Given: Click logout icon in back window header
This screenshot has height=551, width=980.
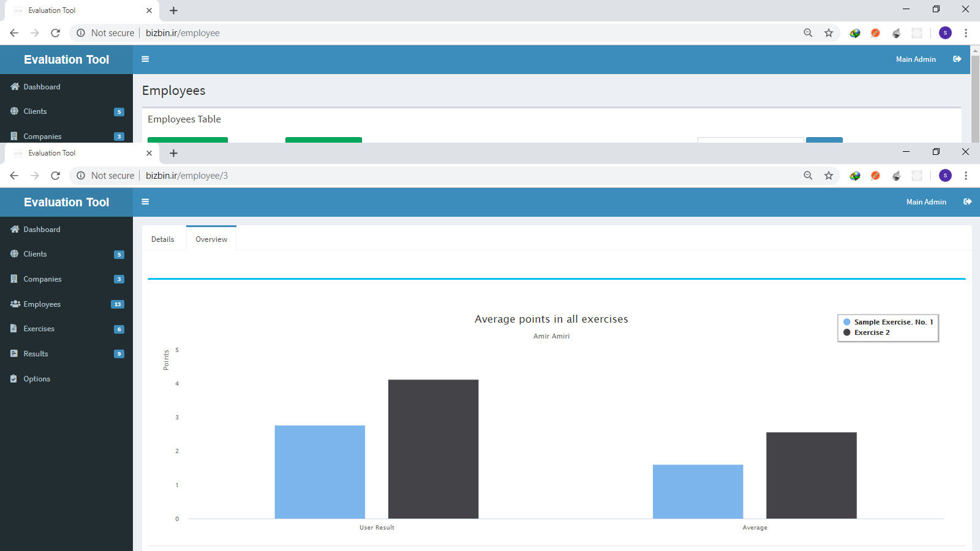Looking at the screenshot, I should (x=957, y=59).
